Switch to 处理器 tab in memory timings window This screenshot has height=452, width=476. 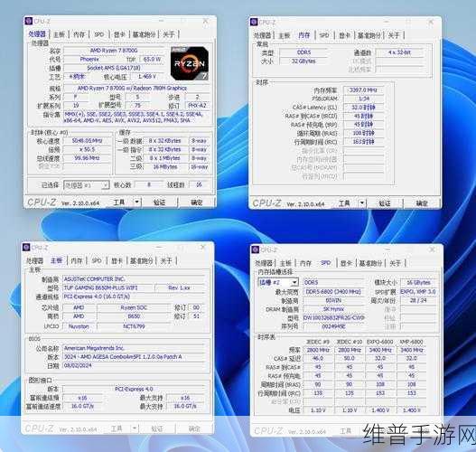click(x=262, y=35)
